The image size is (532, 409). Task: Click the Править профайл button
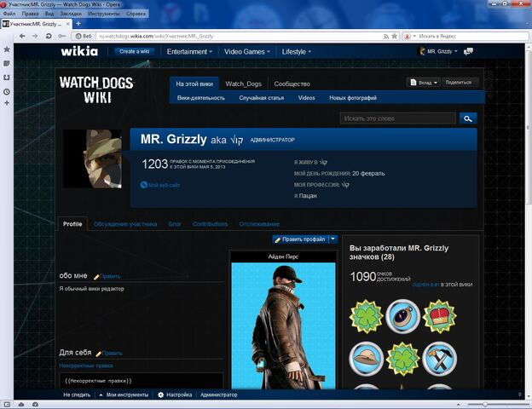300,239
